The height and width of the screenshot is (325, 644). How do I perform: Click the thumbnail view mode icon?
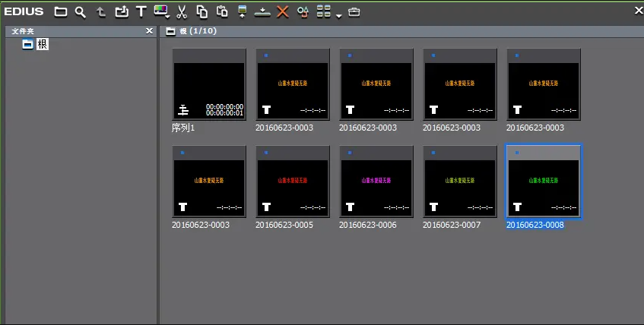(x=324, y=11)
